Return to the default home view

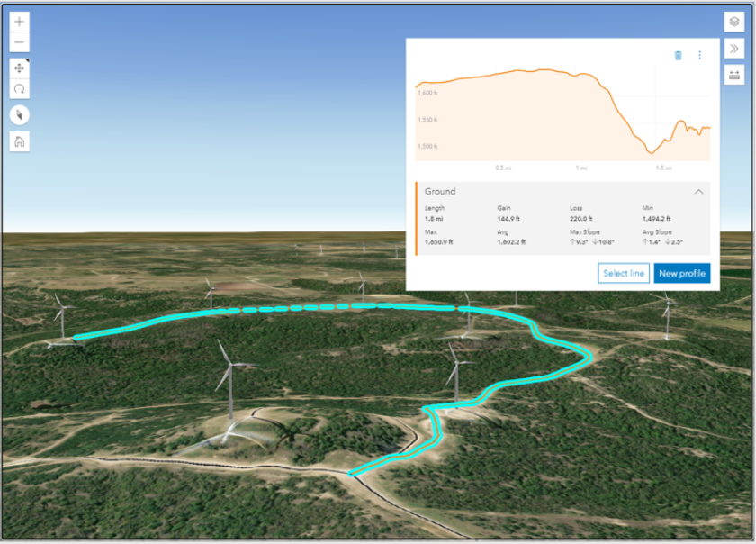[x=19, y=141]
